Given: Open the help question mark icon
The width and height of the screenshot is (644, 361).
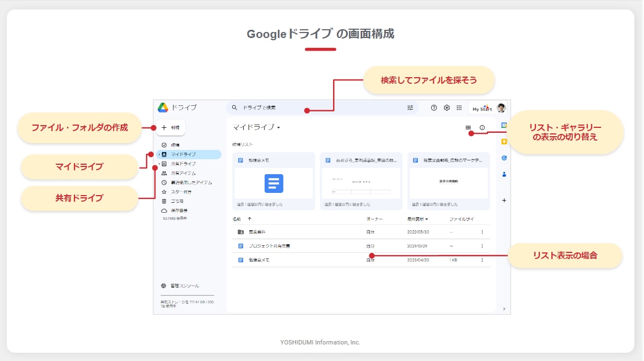Looking at the screenshot, I should 434,107.
